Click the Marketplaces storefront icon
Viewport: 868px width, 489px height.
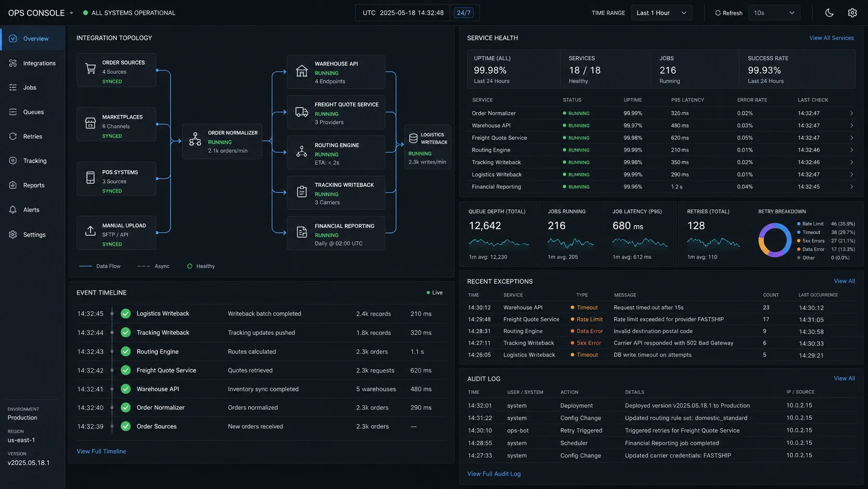coord(90,123)
